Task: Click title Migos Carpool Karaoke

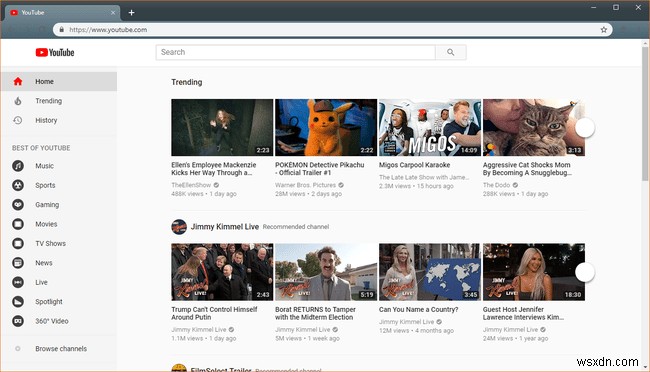Action: 415,165
